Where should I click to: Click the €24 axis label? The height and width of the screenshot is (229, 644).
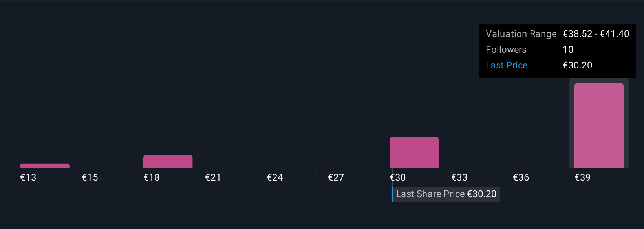275,177
